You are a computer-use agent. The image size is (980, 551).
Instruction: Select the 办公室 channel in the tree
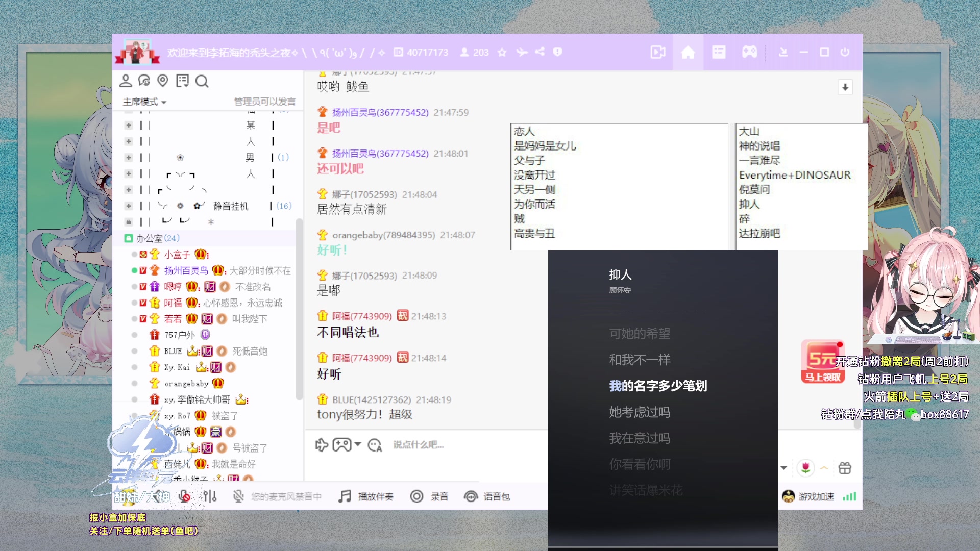pos(151,238)
